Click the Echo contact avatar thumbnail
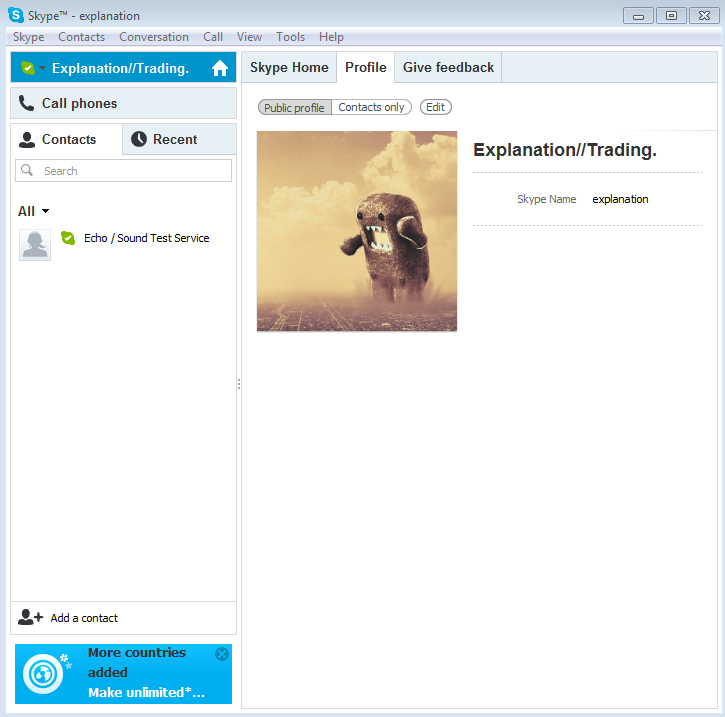This screenshot has width=725, height=717. click(35, 245)
